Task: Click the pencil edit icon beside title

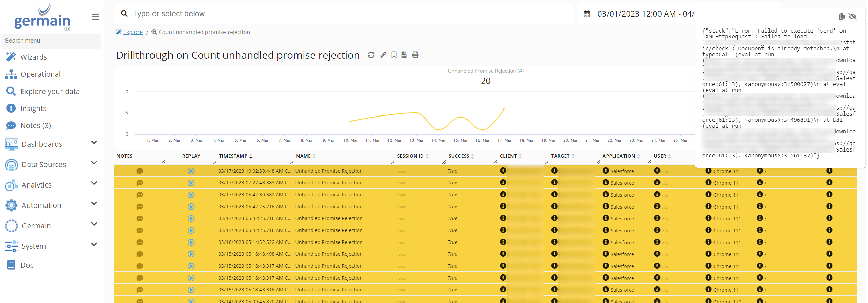Action: pyautogui.click(x=383, y=55)
